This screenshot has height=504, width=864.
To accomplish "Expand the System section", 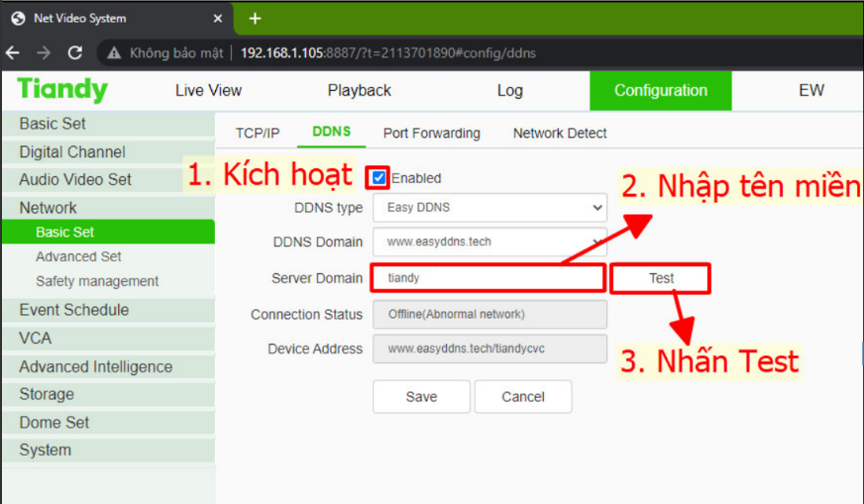I will point(109,450).
